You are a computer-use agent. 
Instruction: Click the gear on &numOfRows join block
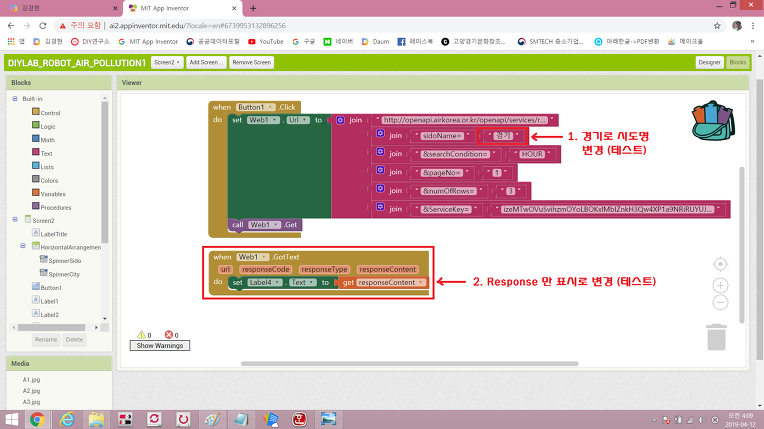click(381, 189)
